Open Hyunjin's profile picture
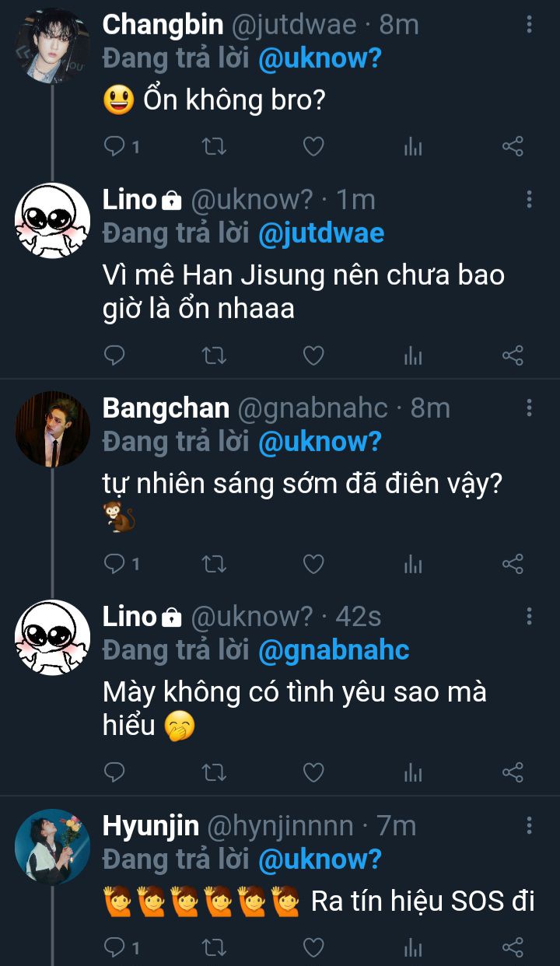This screenshot has width=560, height=966. (x=53, y=846)
